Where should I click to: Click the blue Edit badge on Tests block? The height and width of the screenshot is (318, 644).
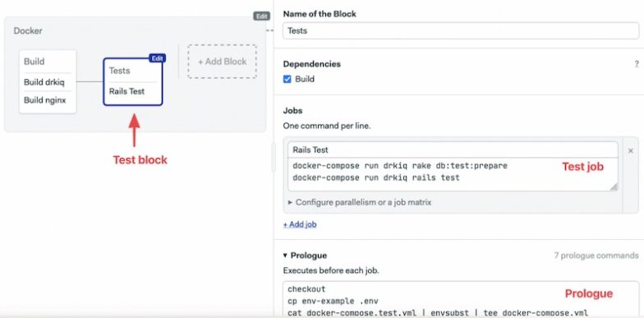157,58
